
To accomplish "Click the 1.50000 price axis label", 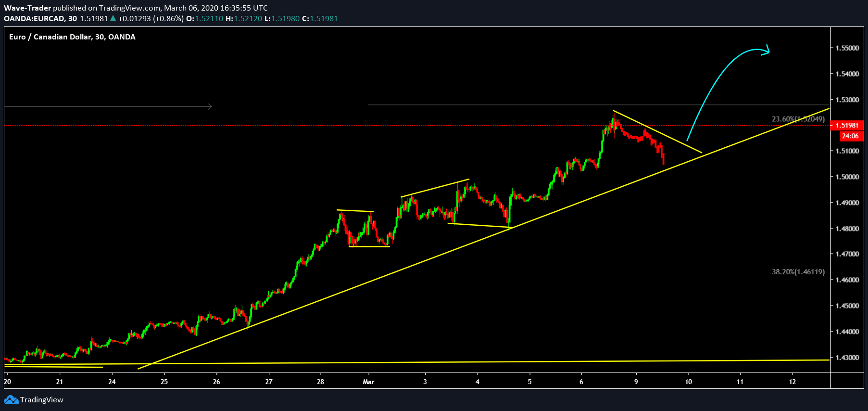I will [x=847, y=177].
